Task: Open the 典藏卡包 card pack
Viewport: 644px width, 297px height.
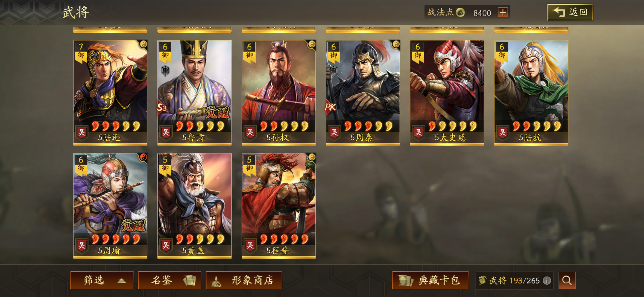Action: (430, 280)
